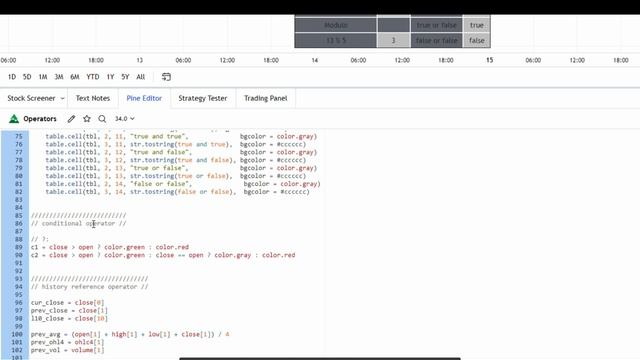The image size is (640, 360).
Task: Click the 'cur_close = close[0]' line
Action: click(67, 302)
